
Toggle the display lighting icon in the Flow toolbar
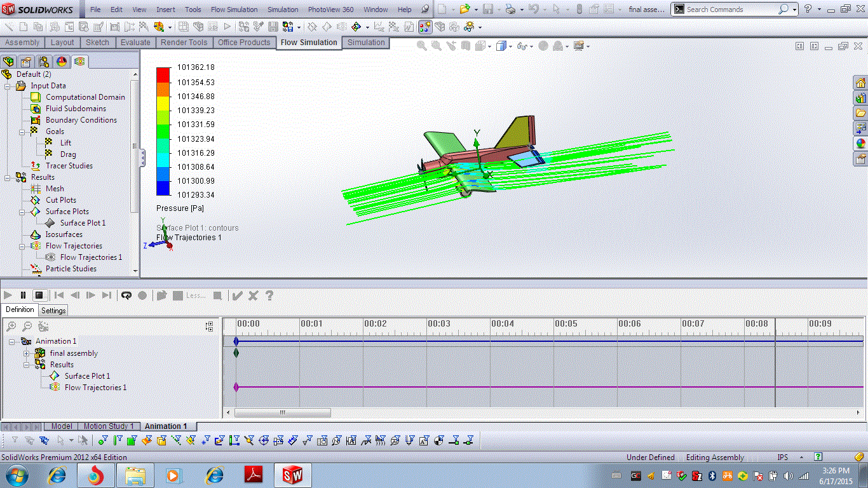[x=425, y=27]
